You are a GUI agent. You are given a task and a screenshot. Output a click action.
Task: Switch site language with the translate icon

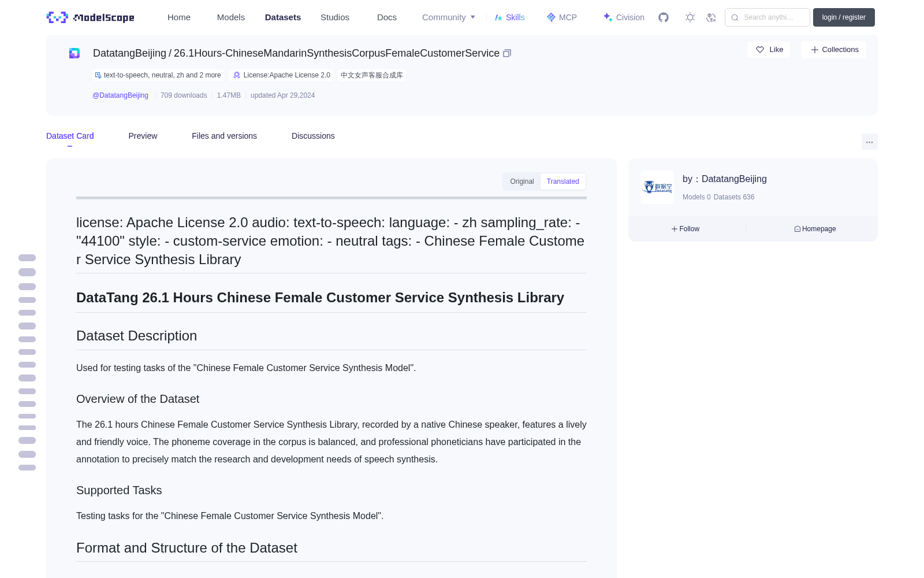pos(711,17)
